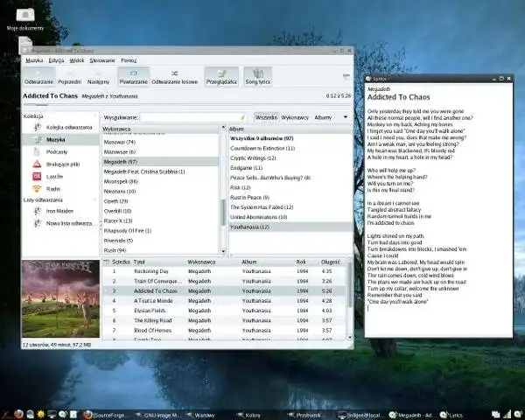
Task: Skip to next track with Następny
Action: [98, 76]
